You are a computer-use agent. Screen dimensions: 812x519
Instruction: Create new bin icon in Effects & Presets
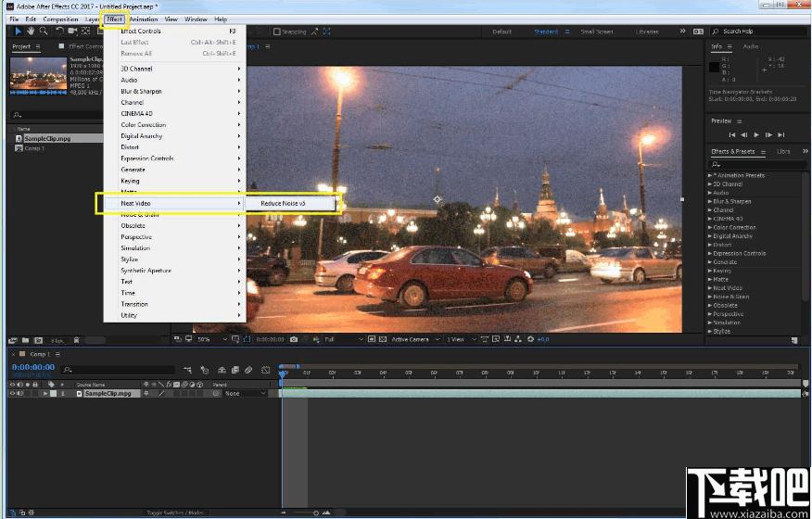pos(794,340)
